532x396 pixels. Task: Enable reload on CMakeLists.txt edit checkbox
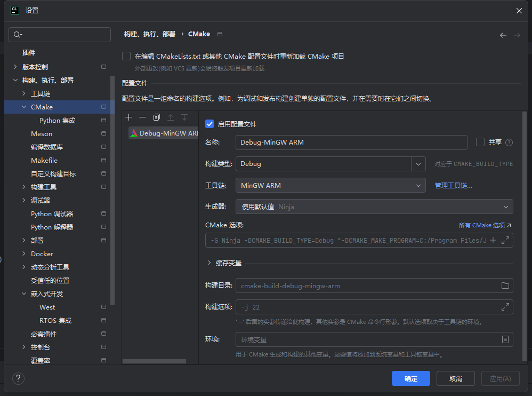coord(126,56)
